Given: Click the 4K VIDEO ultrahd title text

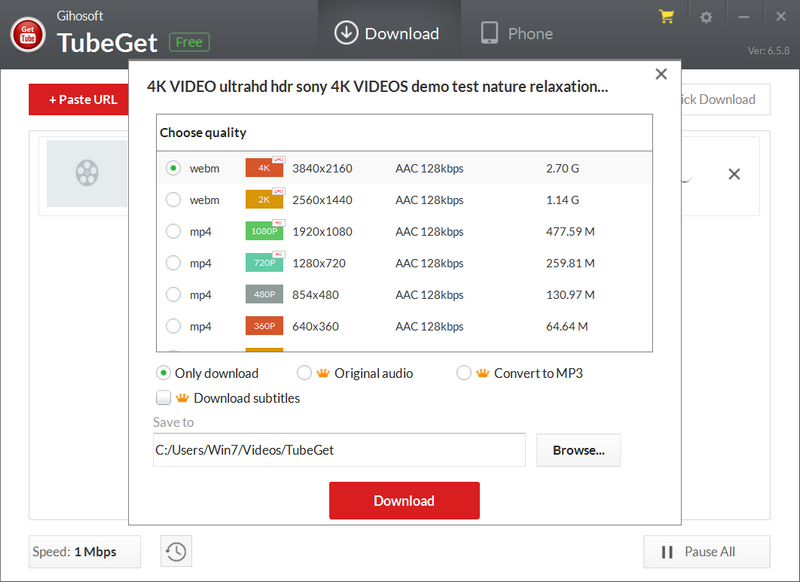Looking at the screenshot, I should click(x=378, y=86).
